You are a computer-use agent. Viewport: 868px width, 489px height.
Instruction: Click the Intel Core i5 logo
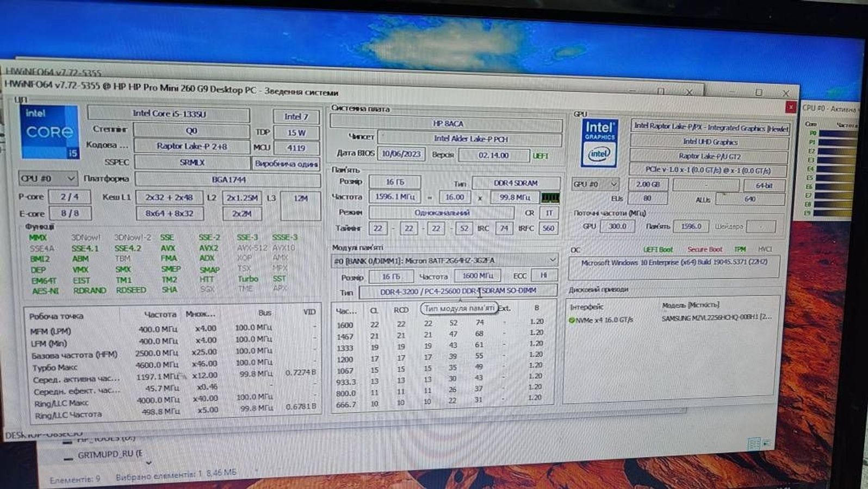coord(49,132)
